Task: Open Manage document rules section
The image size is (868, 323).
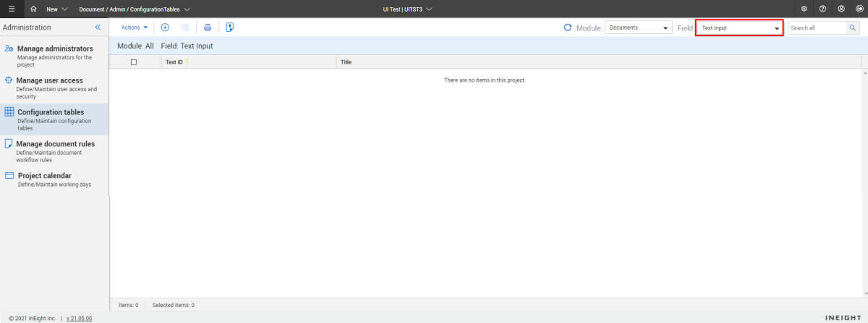Action: click(54, 151)
